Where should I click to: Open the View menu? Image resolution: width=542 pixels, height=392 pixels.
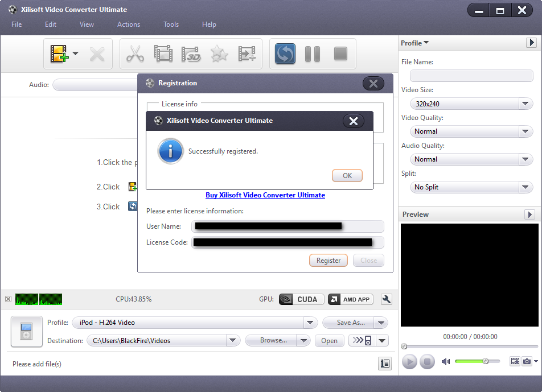[87, 24]
